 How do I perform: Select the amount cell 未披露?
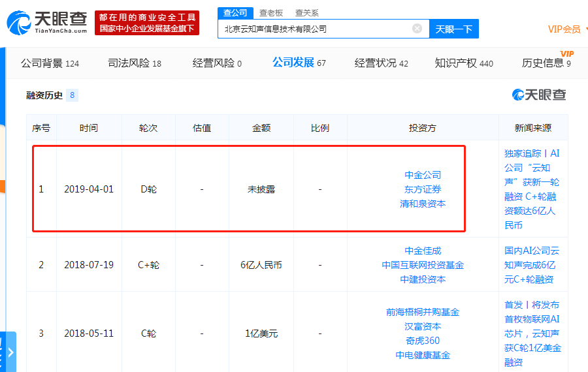pyautogui.click(x=261, y=189)
